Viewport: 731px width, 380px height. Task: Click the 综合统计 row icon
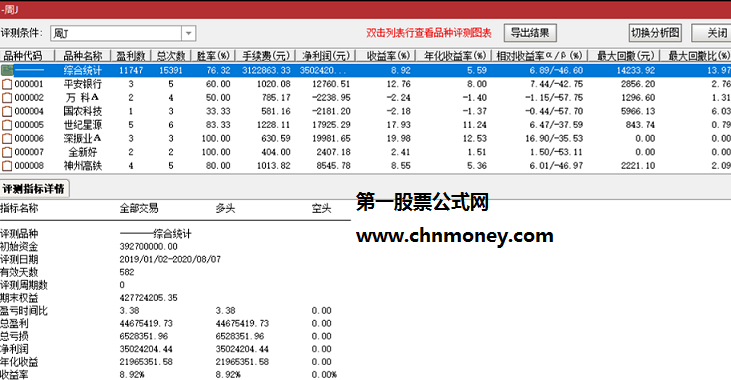pos(7,70)
